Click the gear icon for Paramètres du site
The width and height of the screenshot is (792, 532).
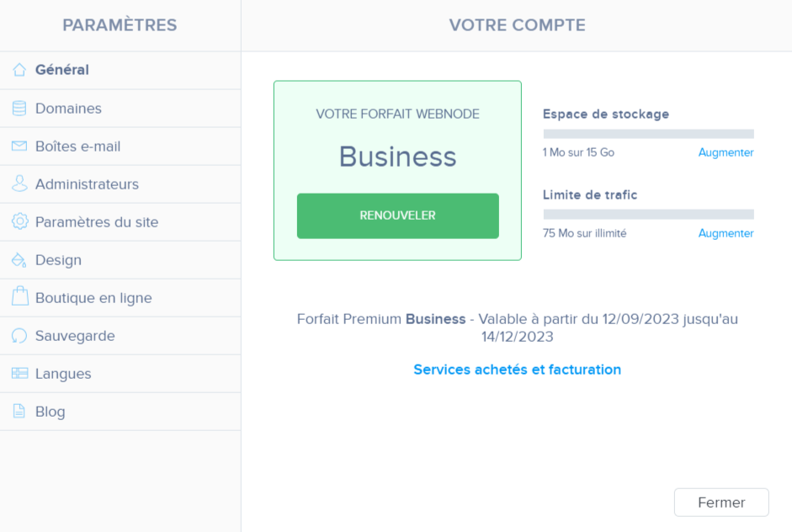pyautogui.click(x=19, y=221)
